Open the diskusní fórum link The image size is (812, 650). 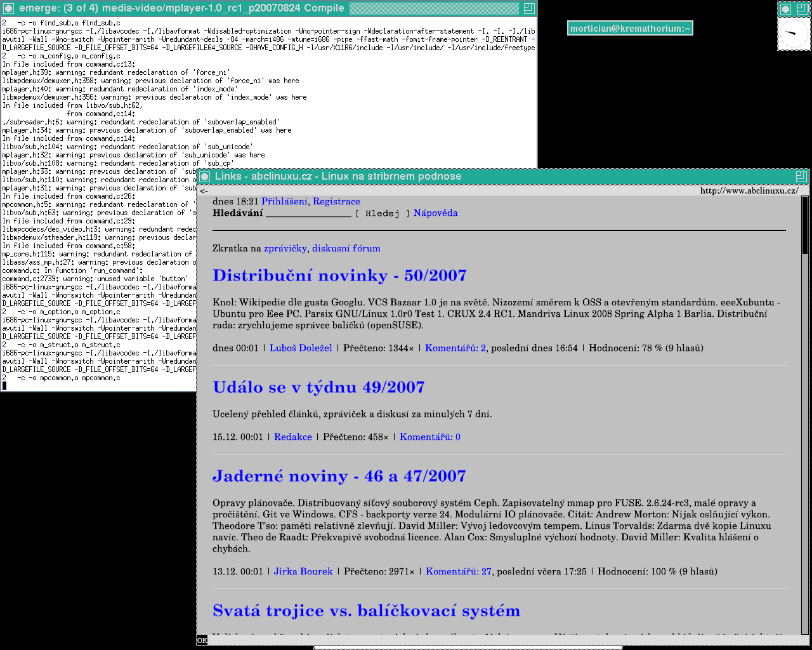[x=346, y=248]
